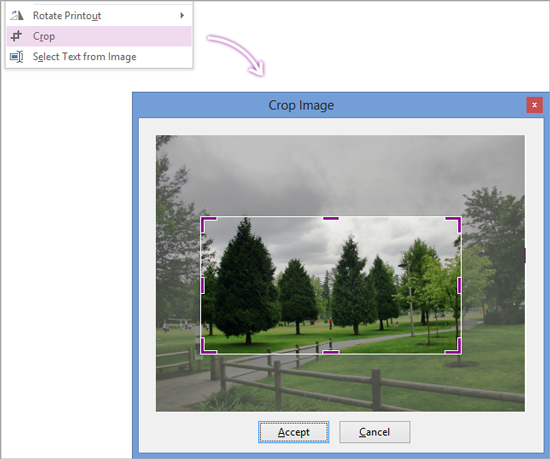Click the right-middle crop edge handle

(459, 285)
